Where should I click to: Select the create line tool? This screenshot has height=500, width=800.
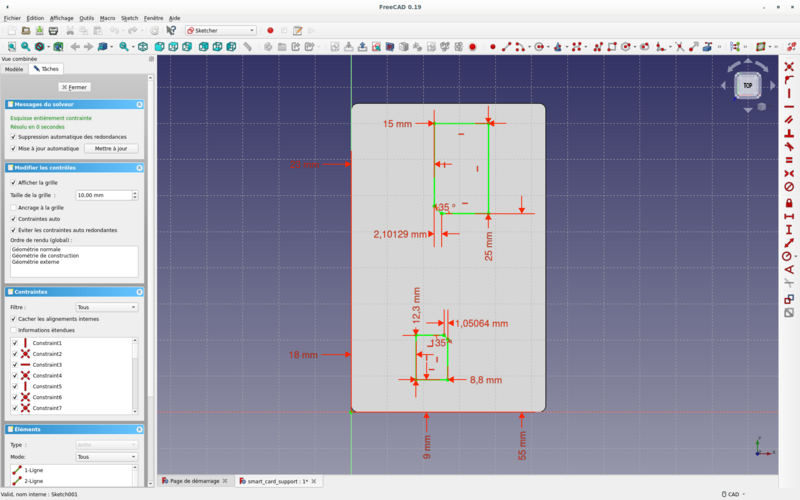click(x=506, y=47)
